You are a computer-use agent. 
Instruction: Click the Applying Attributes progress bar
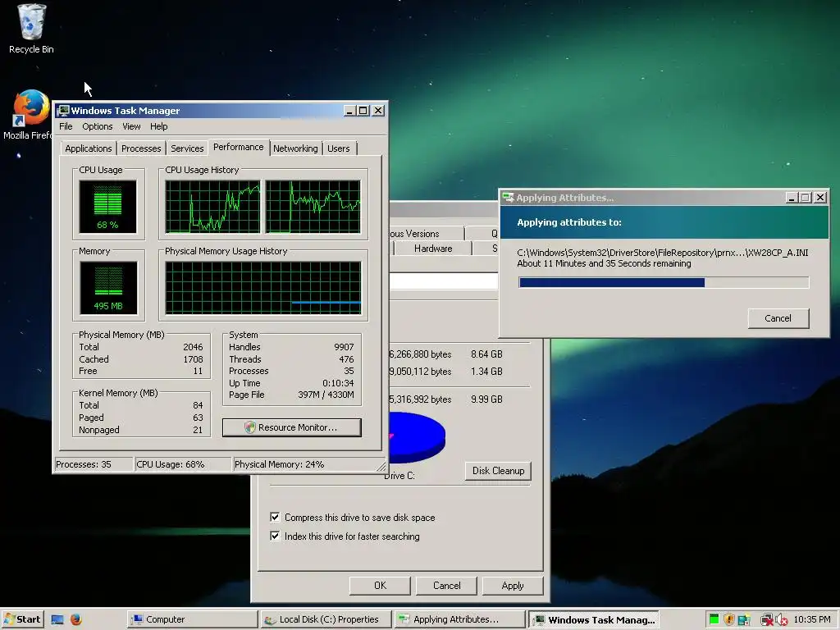pyautogui.click(x=664, y=283)
